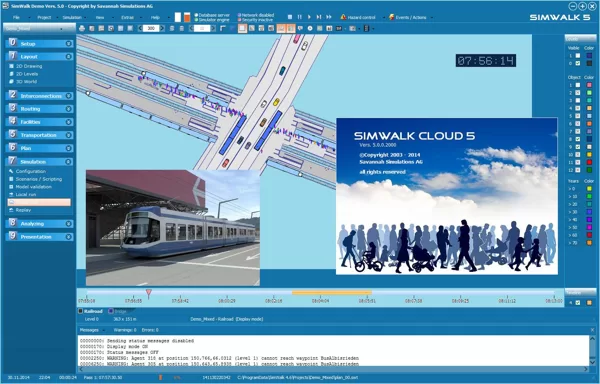This screenshot has height=384, width=600.
Task: Click the stop simulation button
Action: [x=290, y=17]
